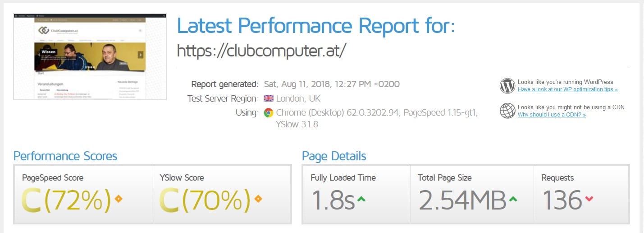Select the YSlow Score C(70%) grade
The image size is (644, 233).
[x=205, y=199]
